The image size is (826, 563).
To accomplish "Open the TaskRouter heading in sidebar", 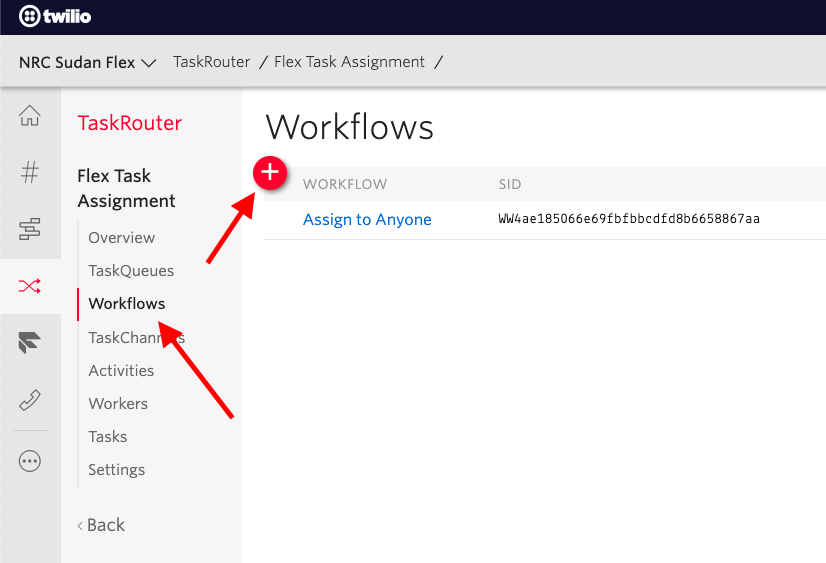I will point(130,123).
